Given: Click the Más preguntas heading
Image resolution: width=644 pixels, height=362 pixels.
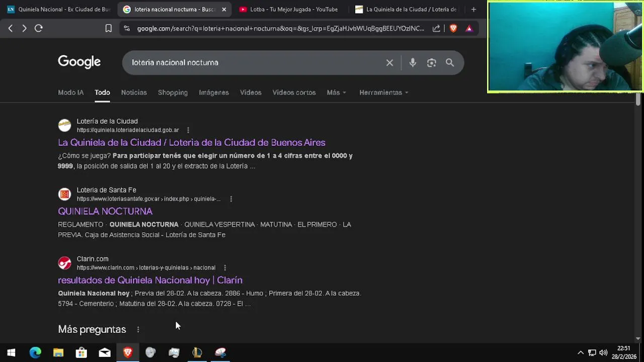Looking at the screenshot, I should coord(92,330).
